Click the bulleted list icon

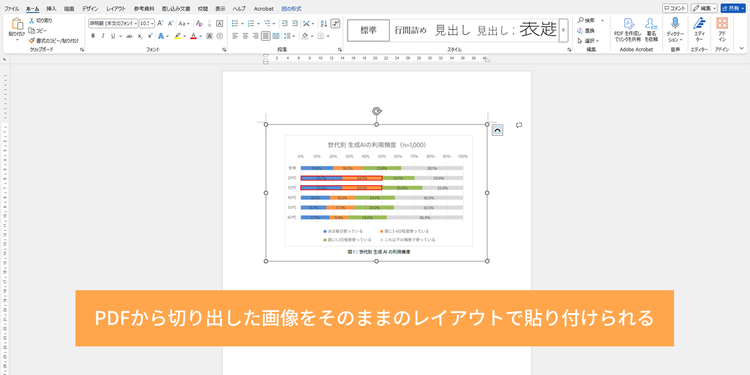tap(235, 23)
